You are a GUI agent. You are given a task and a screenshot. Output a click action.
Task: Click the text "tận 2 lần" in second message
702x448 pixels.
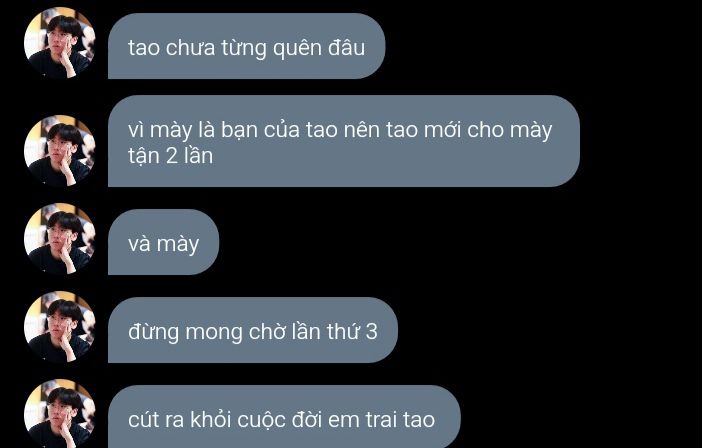pos(170,157)
